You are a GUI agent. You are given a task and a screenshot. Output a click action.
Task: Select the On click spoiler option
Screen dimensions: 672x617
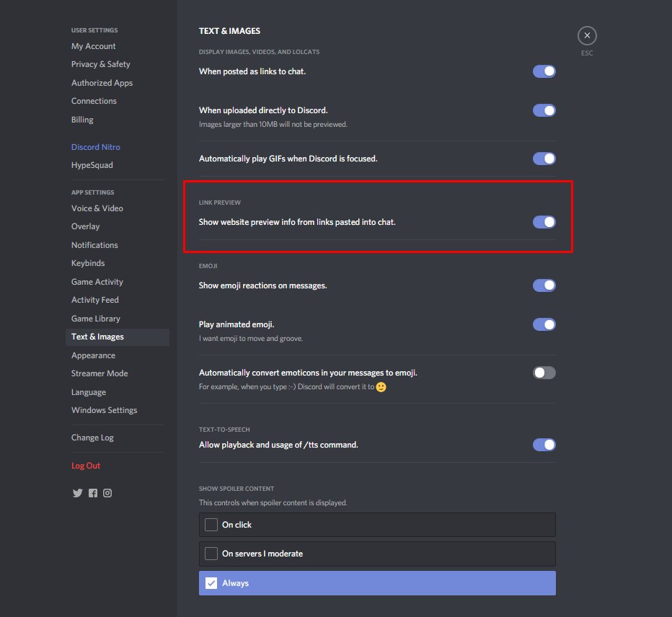(377, 525)
